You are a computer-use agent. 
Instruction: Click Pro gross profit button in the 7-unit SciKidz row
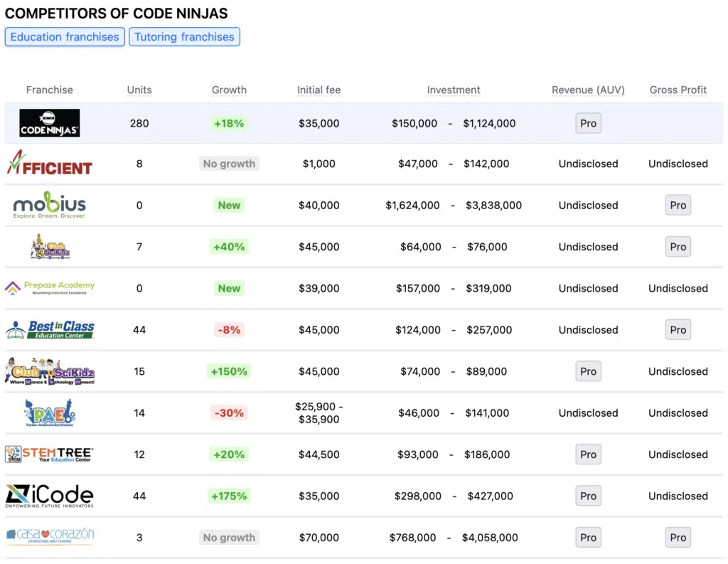(x=678, y=247)
